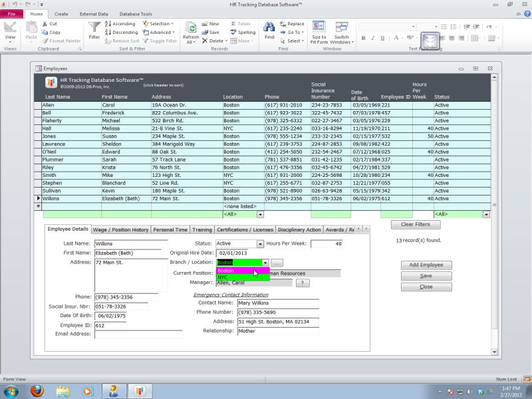Open the Location filter dropdown below table
This screenshot has height=399, width=532.
click(x=260, y=215)
